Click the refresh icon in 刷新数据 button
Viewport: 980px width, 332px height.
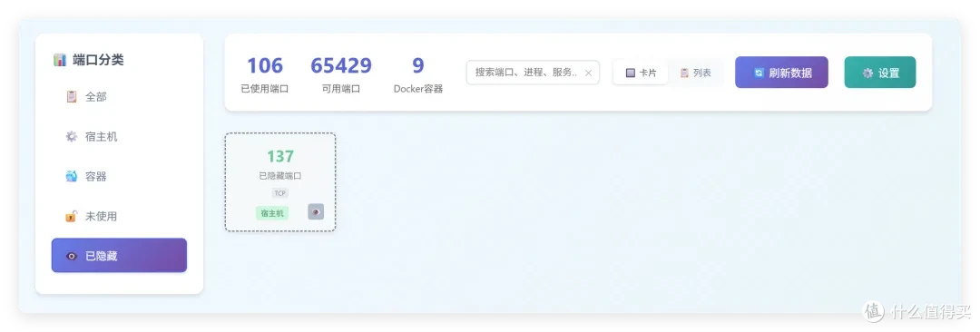759,73
